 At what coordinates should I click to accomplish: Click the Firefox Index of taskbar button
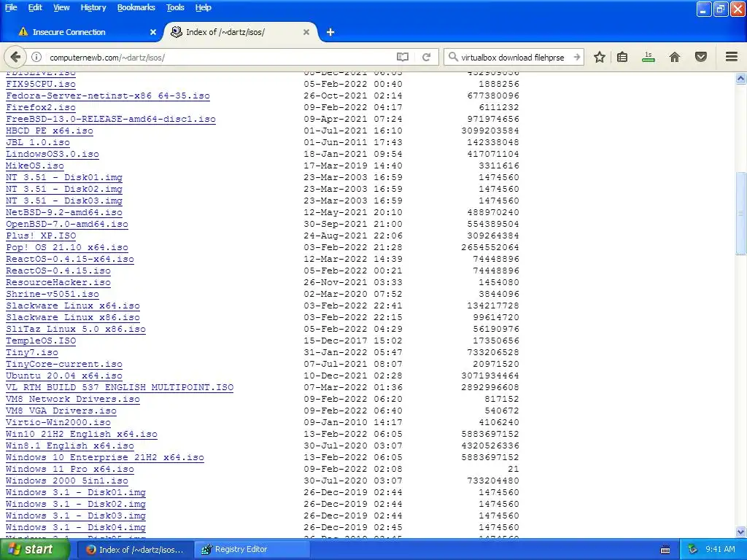tap(136, 550)
